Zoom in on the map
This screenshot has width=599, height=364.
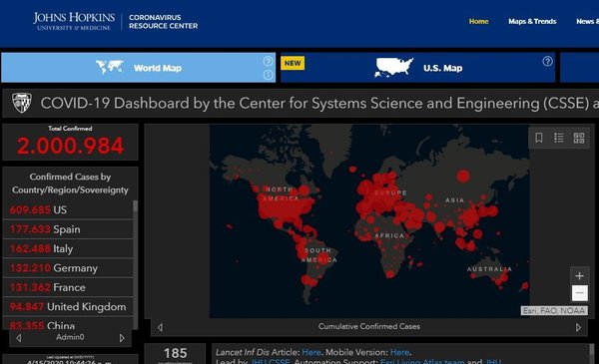(579, 275)
